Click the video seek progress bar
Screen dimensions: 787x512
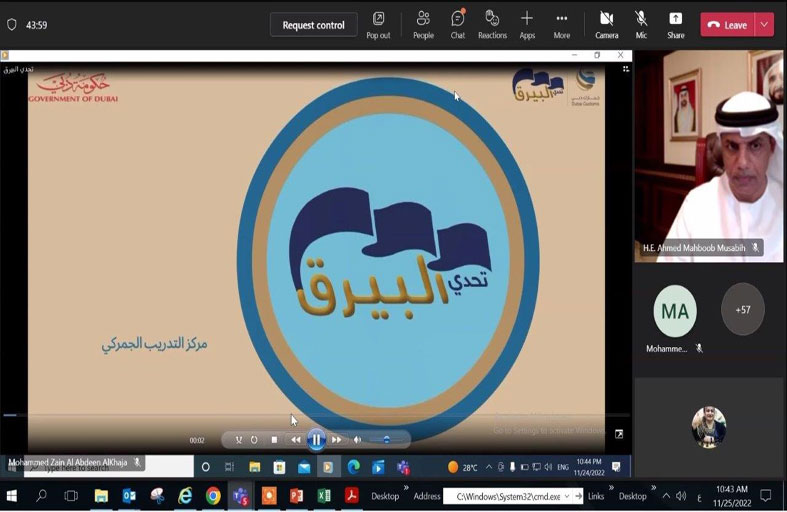(x=300, y=415)
